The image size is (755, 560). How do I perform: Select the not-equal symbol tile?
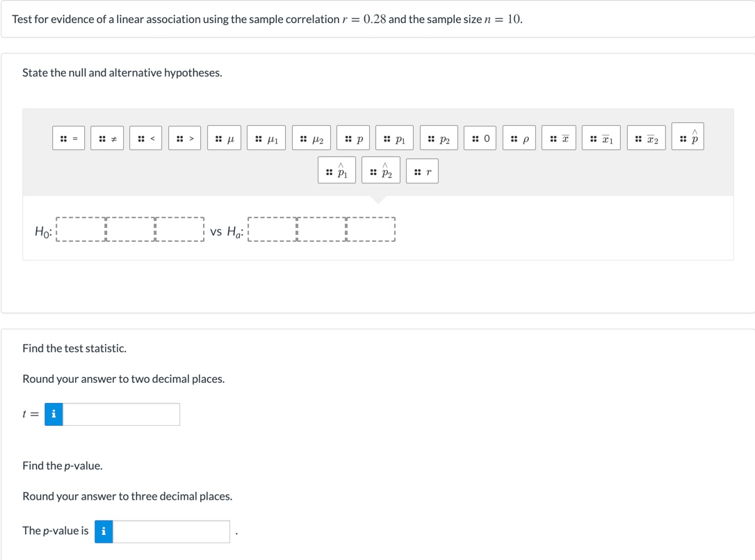107,138
